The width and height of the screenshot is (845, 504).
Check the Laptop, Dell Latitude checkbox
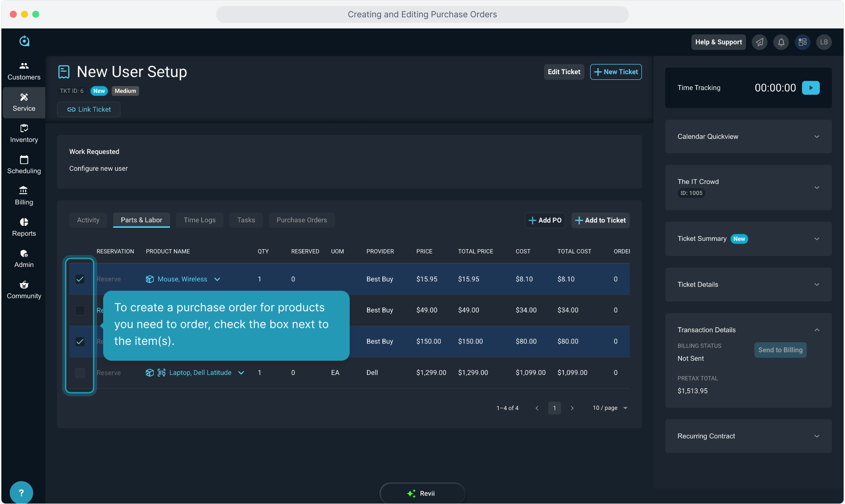point(80,373)
